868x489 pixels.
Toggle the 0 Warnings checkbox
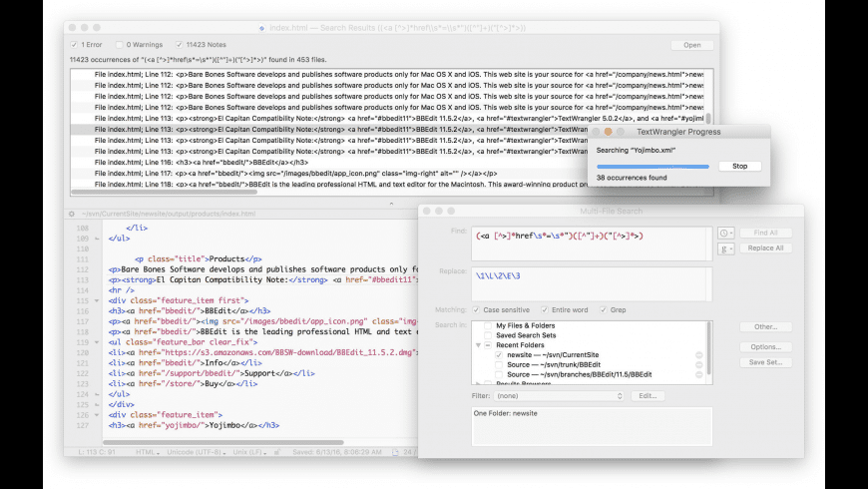[x=119, y=45]
